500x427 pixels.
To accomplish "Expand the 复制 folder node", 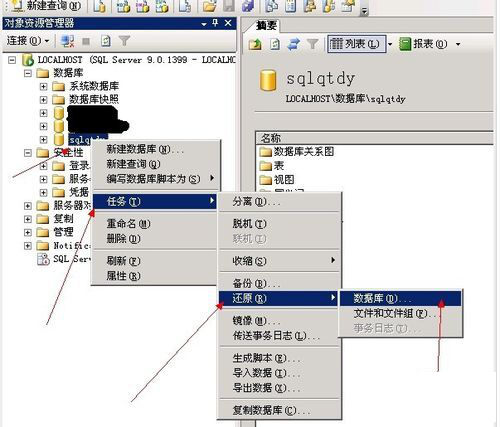I will (x=28, y=219).
